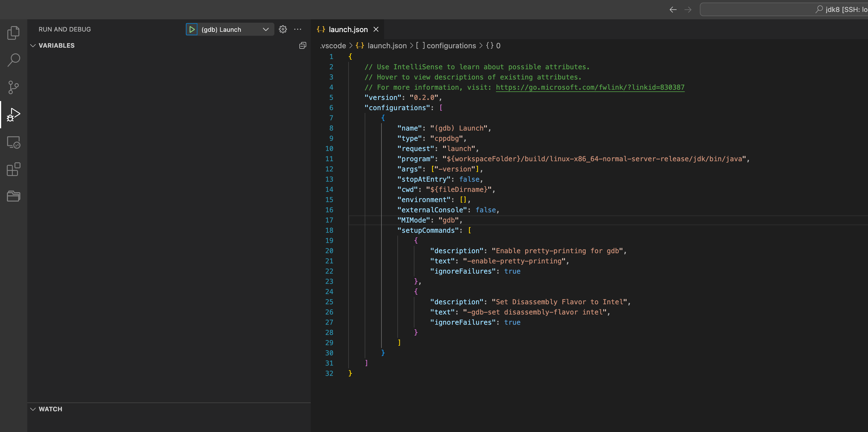Viewport: 868px width, 432px height.
Task: Open the Search view in activity bar
Action: [13, 60]
